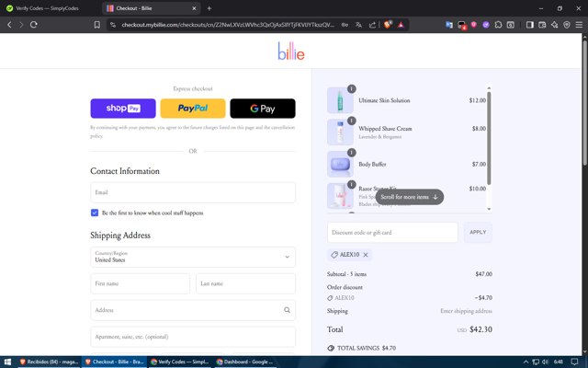Click the address search magnifier icon
The width and height of the screenshot is (588, 368).
tap(287, 310)
